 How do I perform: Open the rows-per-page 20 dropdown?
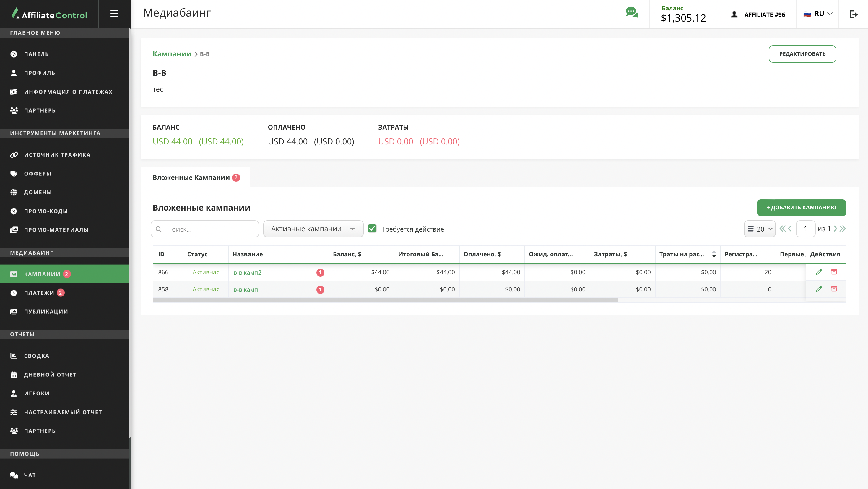760,229
